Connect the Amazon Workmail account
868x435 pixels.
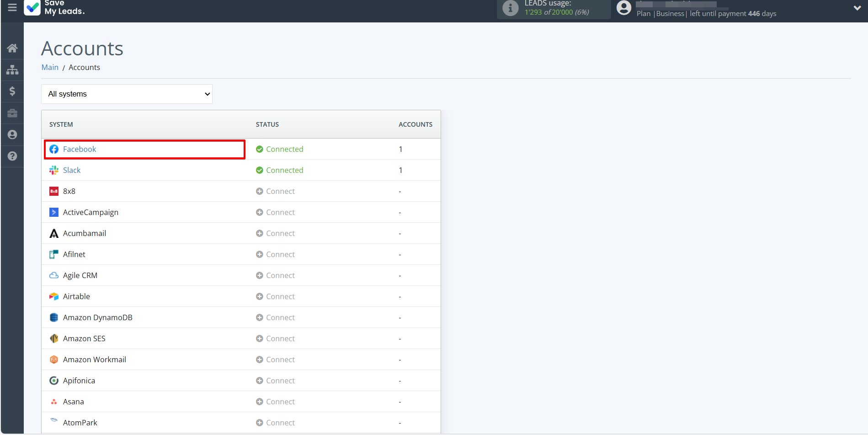pos(275,360)
